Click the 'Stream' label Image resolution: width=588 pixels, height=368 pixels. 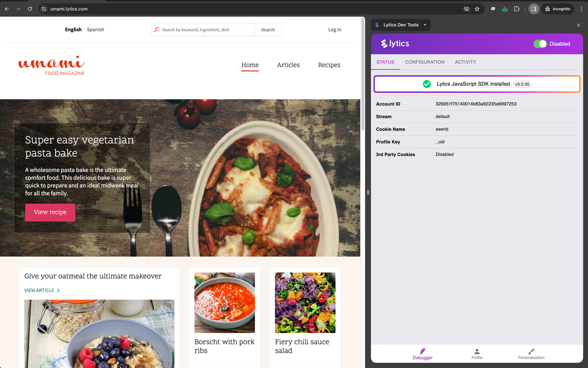384,116
